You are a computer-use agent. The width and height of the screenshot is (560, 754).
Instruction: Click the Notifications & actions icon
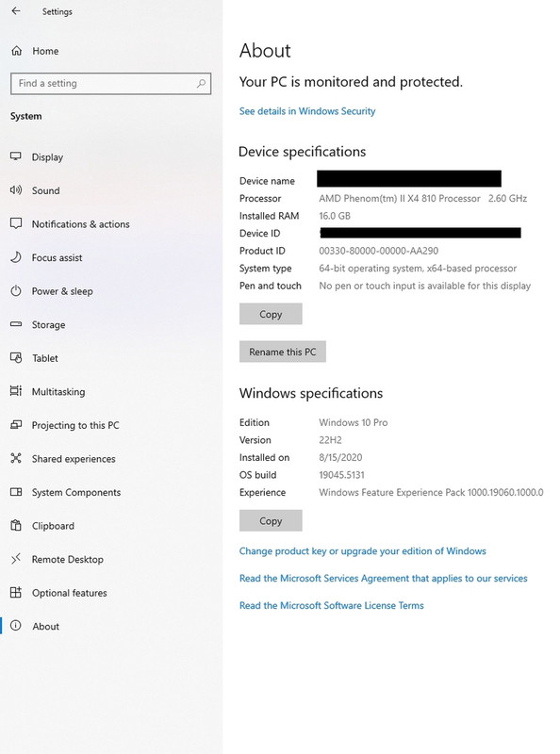pos(16,223)
